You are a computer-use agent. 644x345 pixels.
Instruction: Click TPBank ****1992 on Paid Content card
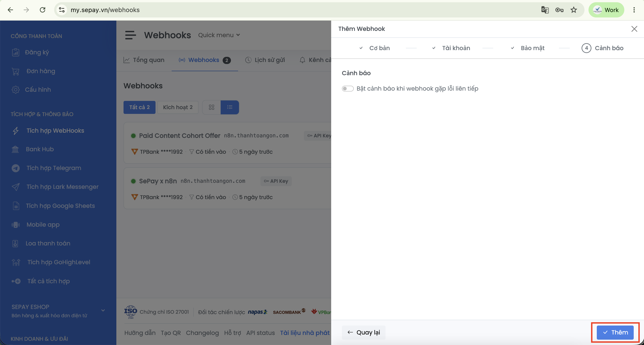pos(157,152)
